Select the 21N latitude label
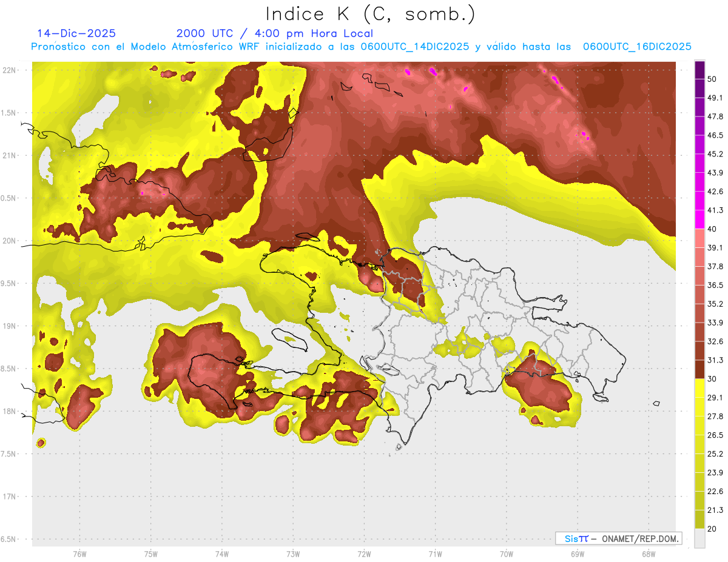This screenshot has height=562, width=728. [x=10, y=155]
